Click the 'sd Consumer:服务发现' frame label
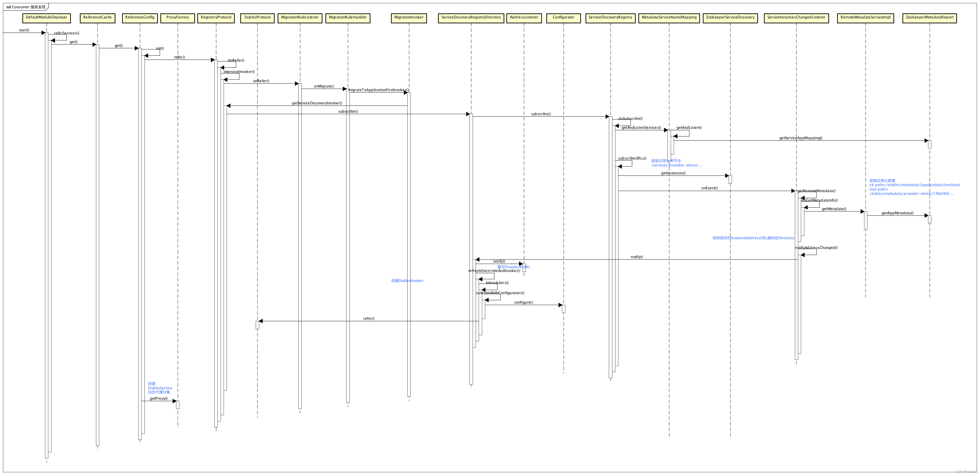 [x=26, y=7]
